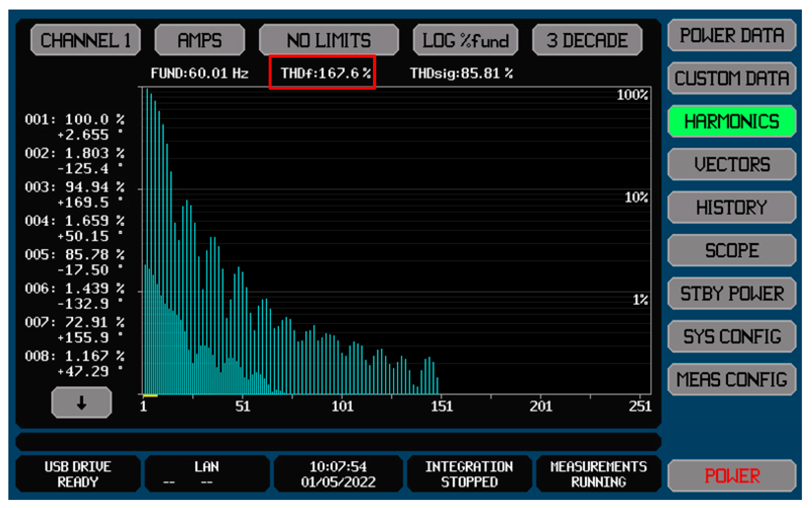812x508 pixels.
Task: Go to the CUSTOM DATA screen
Action: (x=732, y=78)
